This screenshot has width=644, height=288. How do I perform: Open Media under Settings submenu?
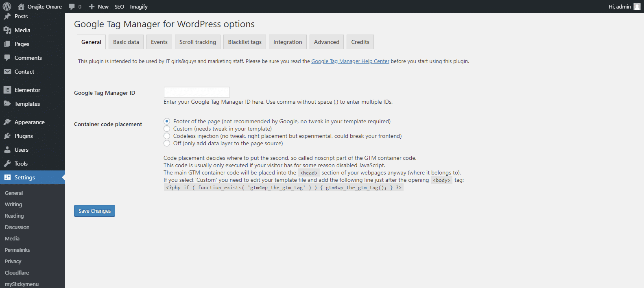coord(12,238)
